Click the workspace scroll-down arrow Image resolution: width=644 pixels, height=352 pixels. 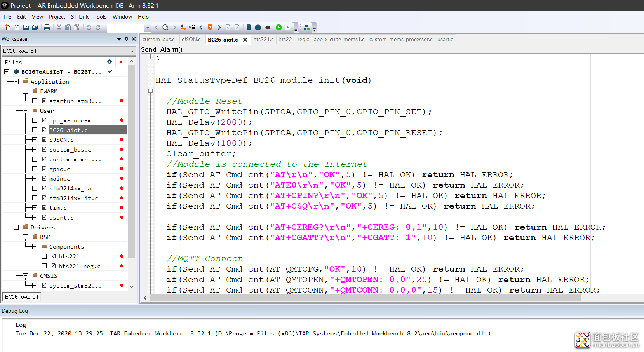(x=132, y=286)
